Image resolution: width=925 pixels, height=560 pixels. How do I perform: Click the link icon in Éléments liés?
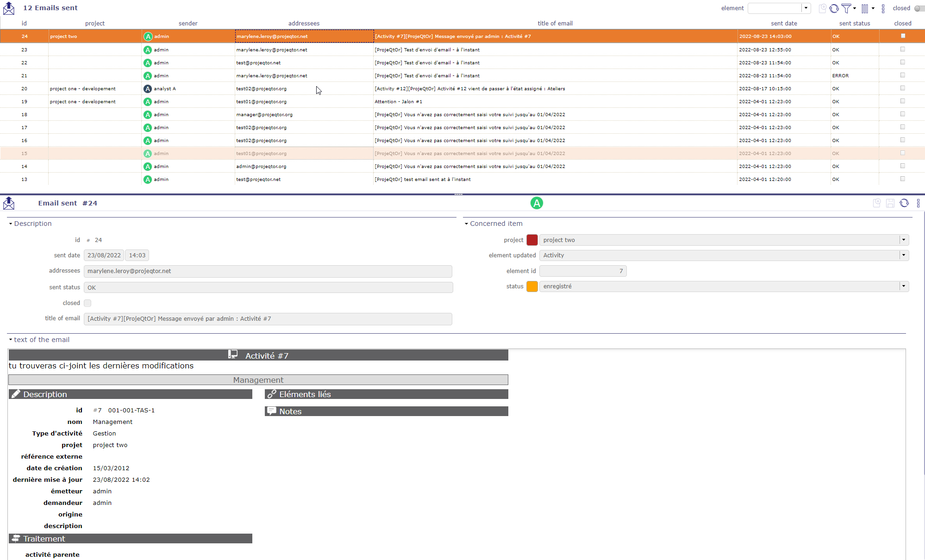[x=272, y=393]
